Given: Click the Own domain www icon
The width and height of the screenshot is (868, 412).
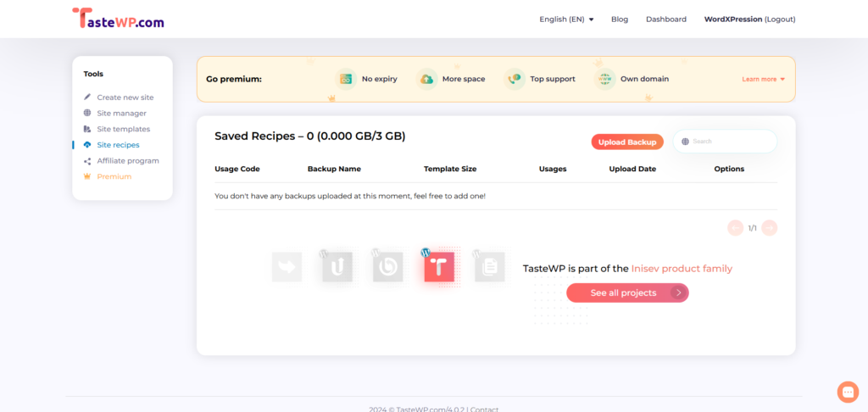Looking at the screenshot, I should coord(604,79).
